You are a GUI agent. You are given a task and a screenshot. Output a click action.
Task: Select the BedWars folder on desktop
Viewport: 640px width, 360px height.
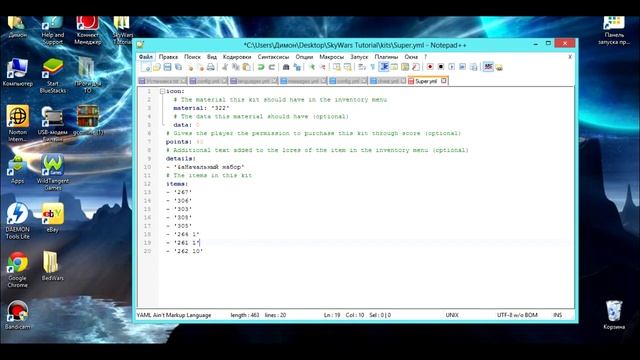pos(53,266)
